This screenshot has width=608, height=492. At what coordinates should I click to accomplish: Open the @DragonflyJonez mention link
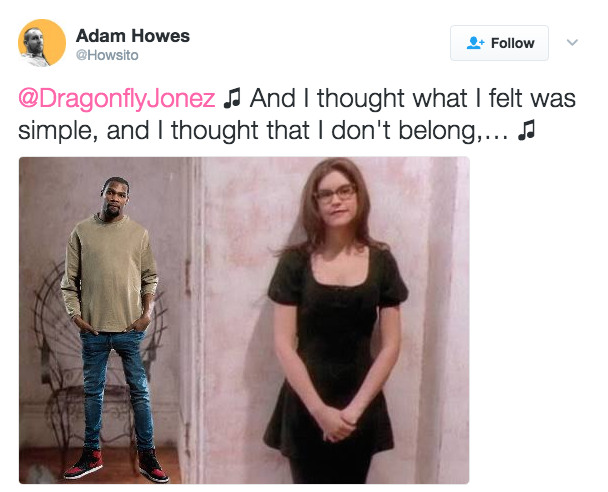[x=117, y=98]
